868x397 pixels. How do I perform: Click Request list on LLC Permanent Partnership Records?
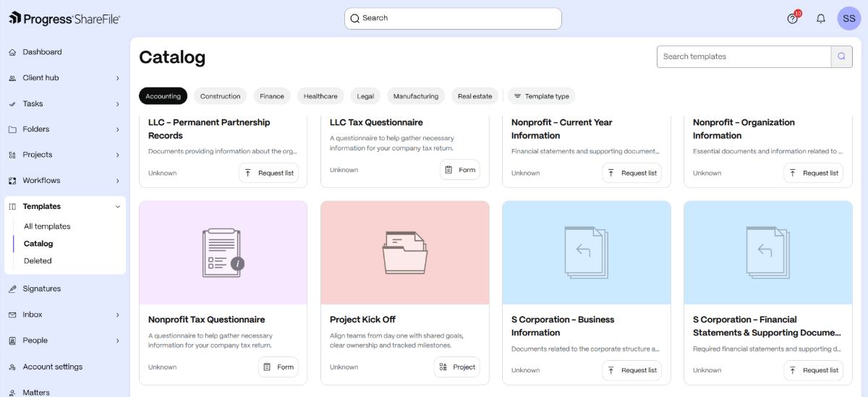click(x=268, y=173)
